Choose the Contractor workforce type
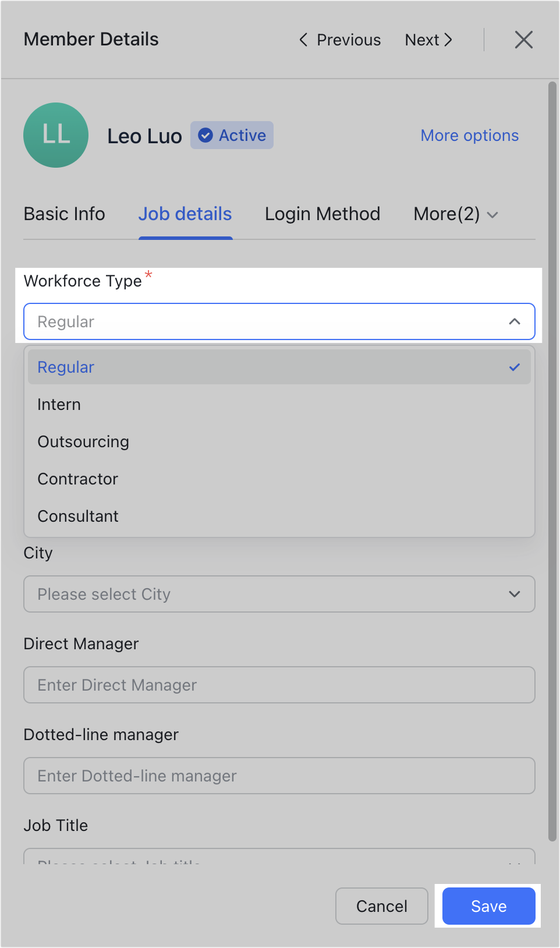 (279, 479)
